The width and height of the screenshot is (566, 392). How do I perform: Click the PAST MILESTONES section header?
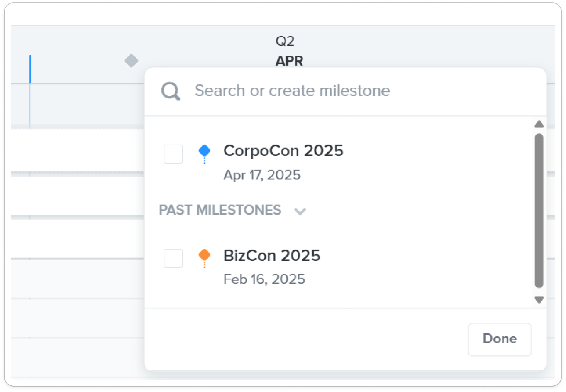point(220,210)
